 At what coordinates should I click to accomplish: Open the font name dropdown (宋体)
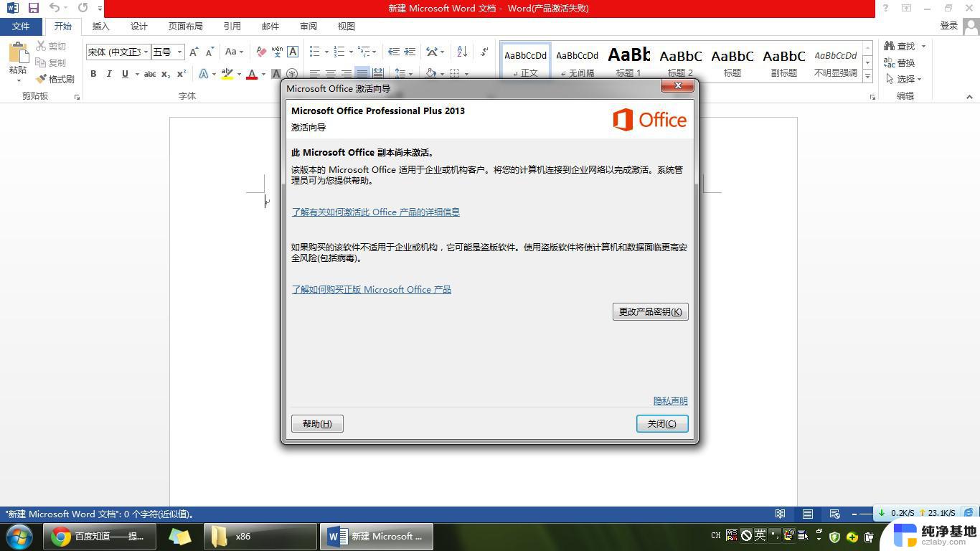(146, 52)
